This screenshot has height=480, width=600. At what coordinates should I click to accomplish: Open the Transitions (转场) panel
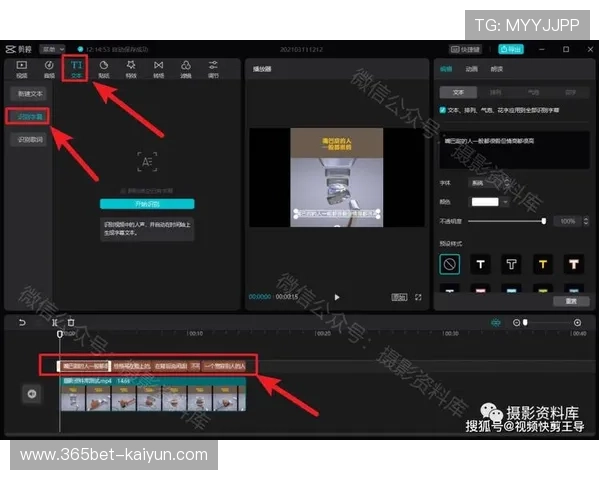158,69
